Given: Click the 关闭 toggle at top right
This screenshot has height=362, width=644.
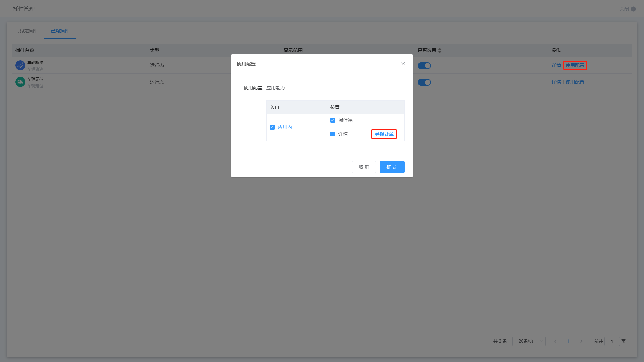Looking at the screenshot, I should [633, 9].
